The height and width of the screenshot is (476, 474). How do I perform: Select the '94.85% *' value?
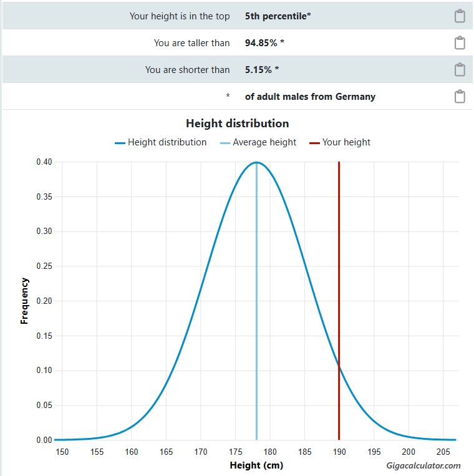pos(264,43)
